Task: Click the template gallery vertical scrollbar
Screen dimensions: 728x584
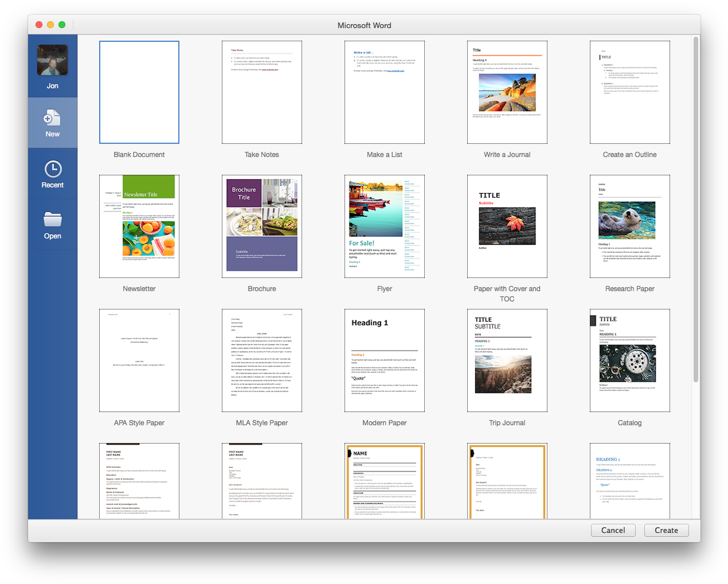Action: coord(696,209)
